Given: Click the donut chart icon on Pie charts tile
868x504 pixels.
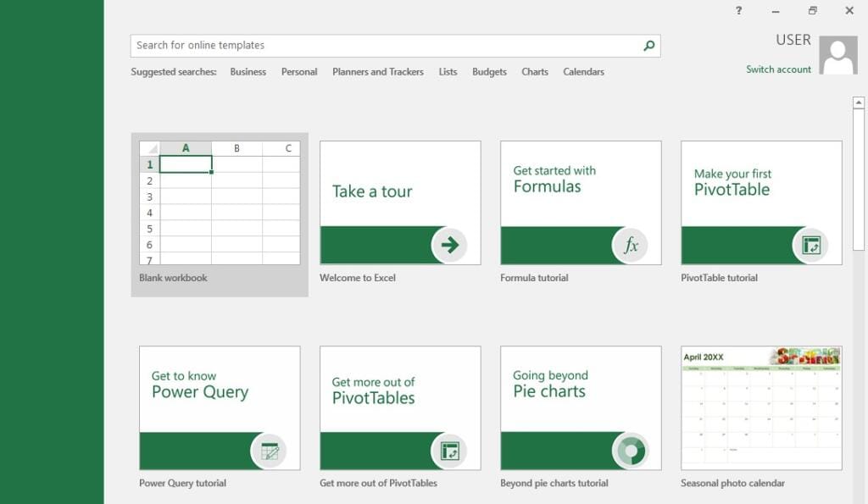Looking at the screenshot, I should click(x=630, y=451).
